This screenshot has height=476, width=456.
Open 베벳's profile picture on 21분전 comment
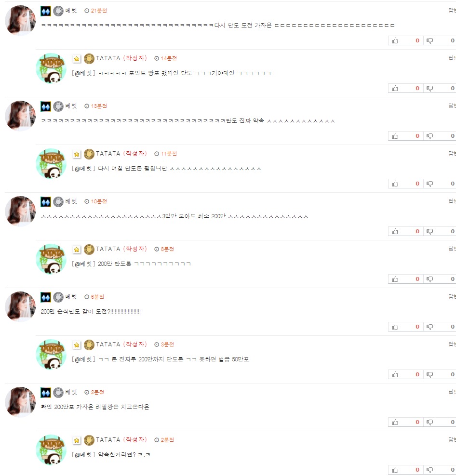pos(20,20)
